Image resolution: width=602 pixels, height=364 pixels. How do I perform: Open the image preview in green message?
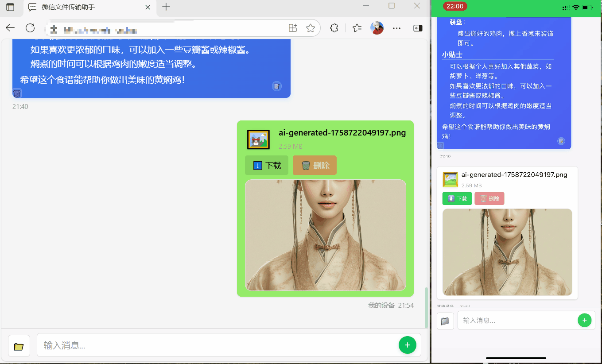pos(325,235)
